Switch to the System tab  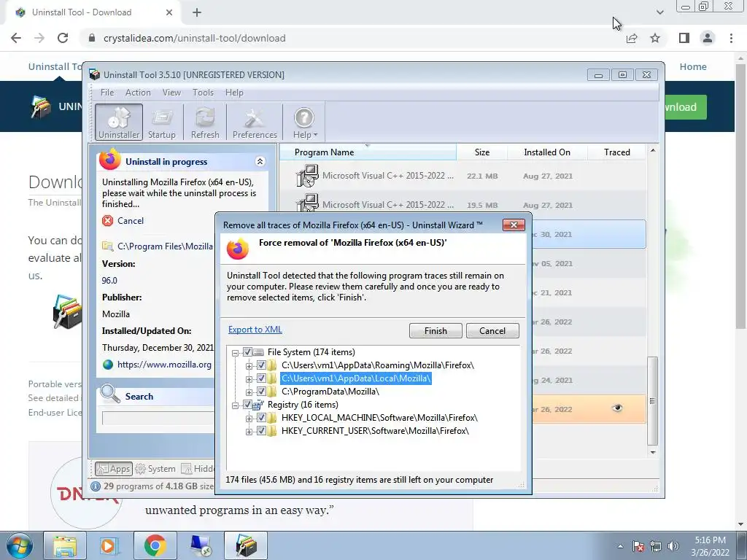click(155, 469)
